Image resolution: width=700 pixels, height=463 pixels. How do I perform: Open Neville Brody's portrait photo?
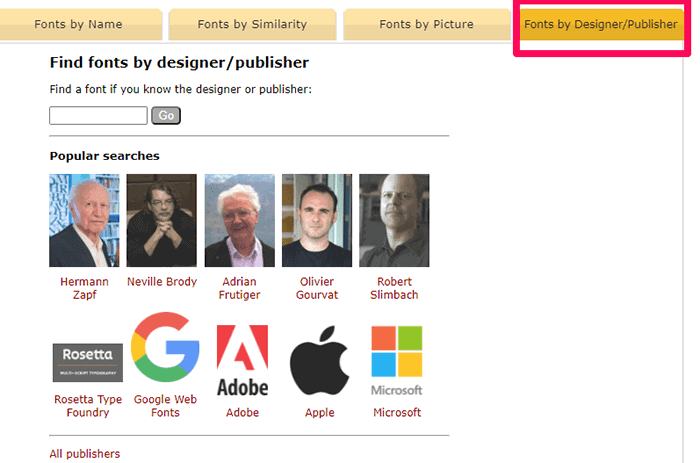162,221
